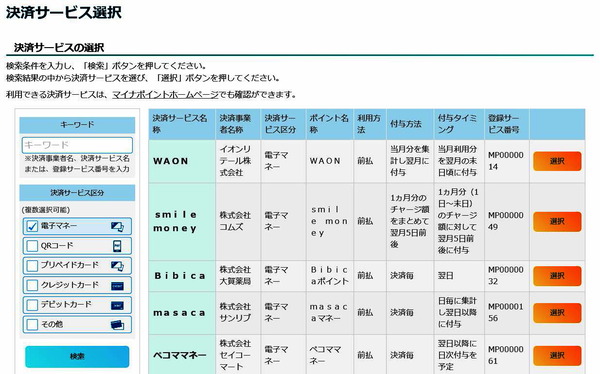Viewport: 600px width, 374px height.
Task: Check the プリペイドカード checkbox
Action: click(32, 265)
